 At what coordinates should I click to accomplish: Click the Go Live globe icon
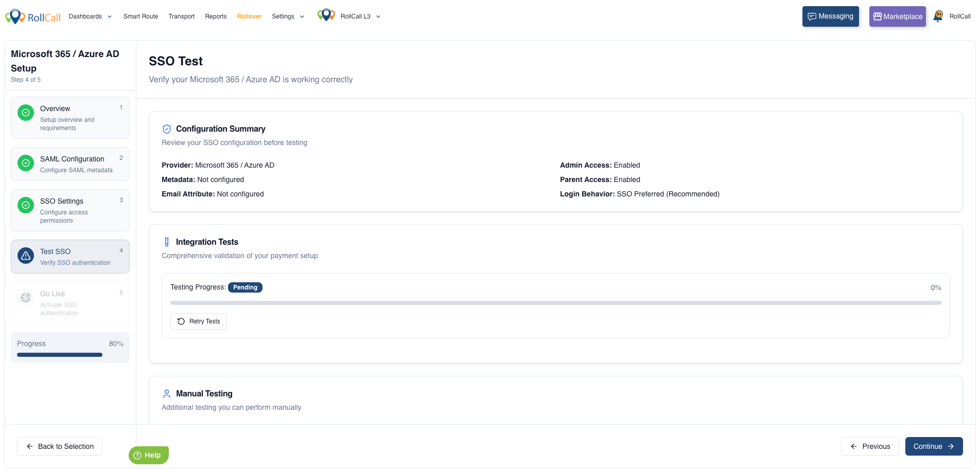[26, 298]
